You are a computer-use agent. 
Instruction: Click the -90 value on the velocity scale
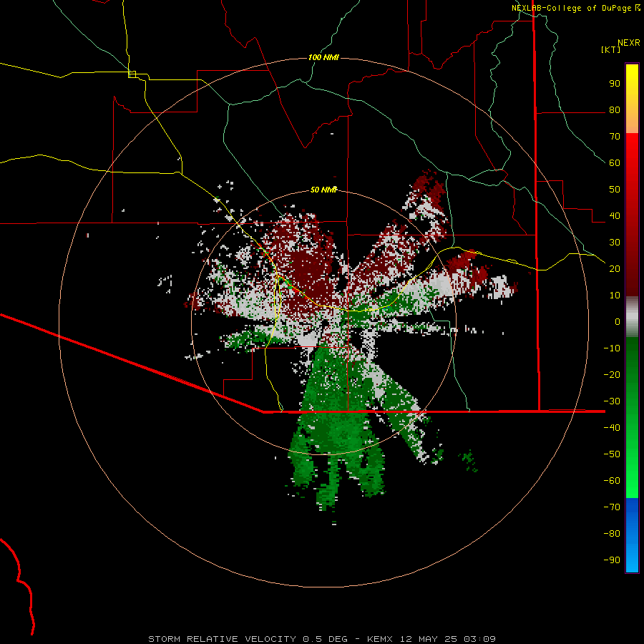(612, 560)
